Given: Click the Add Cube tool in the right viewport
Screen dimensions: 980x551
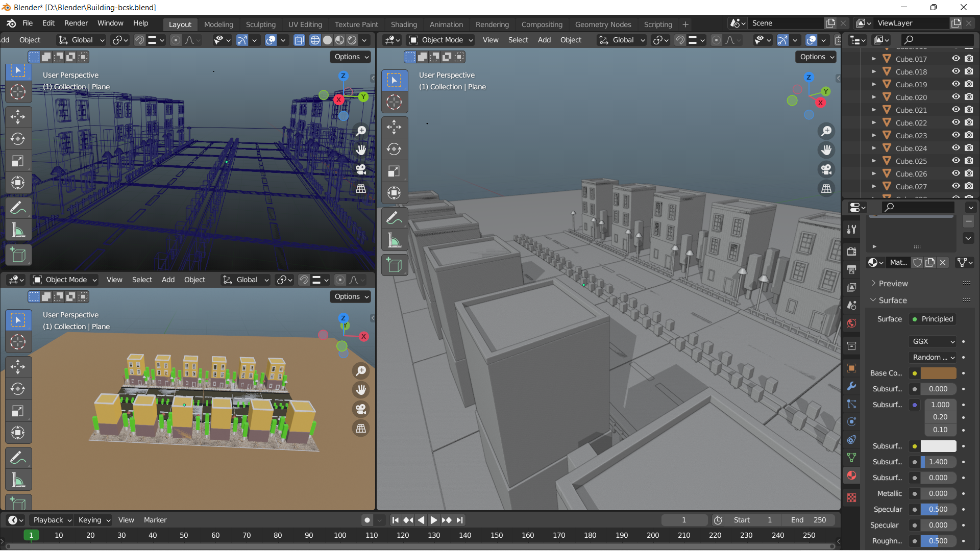Looking at the screenshot, I should (394, 265).
